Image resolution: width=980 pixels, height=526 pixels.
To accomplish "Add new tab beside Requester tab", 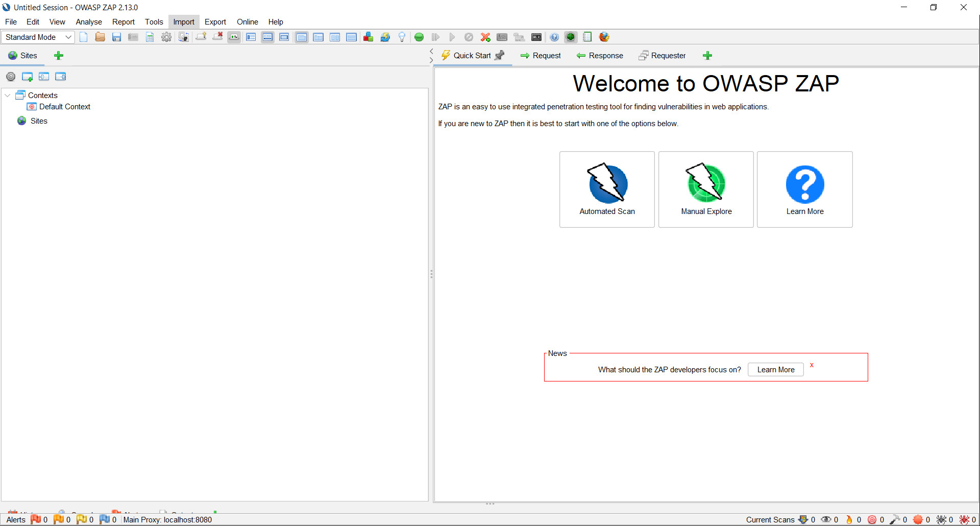I will coord(707,56).
